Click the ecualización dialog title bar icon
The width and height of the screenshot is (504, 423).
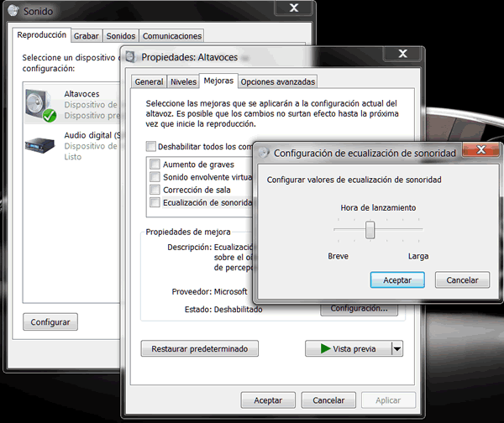[x=264, y=153]
